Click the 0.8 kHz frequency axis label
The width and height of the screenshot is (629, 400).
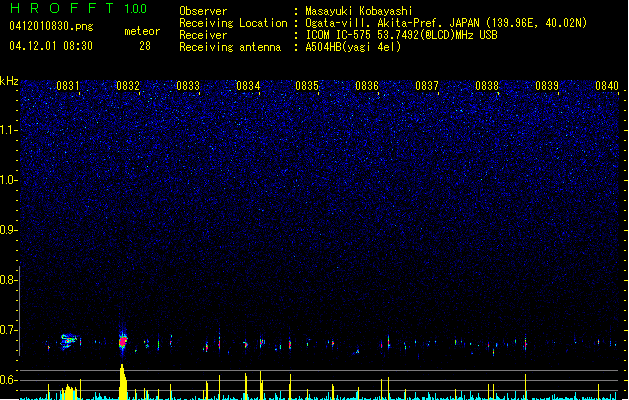click(9, 280)
